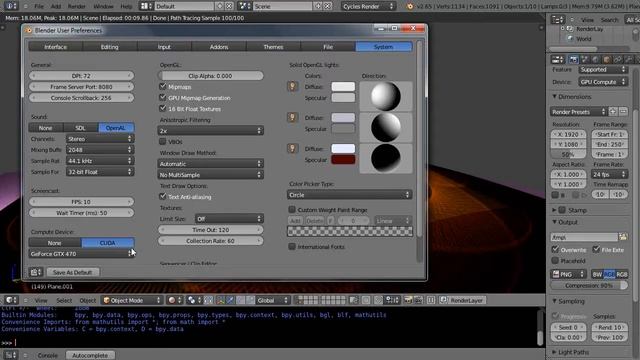Enable International Fonts checkbox
This screenshot has width=640, height=360.
point(292,247)
